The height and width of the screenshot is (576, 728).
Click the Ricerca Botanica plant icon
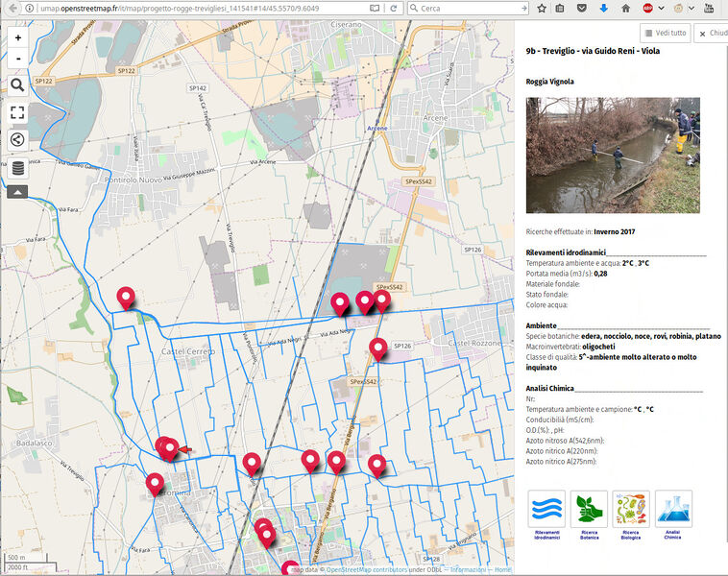(x=589, y=509)
